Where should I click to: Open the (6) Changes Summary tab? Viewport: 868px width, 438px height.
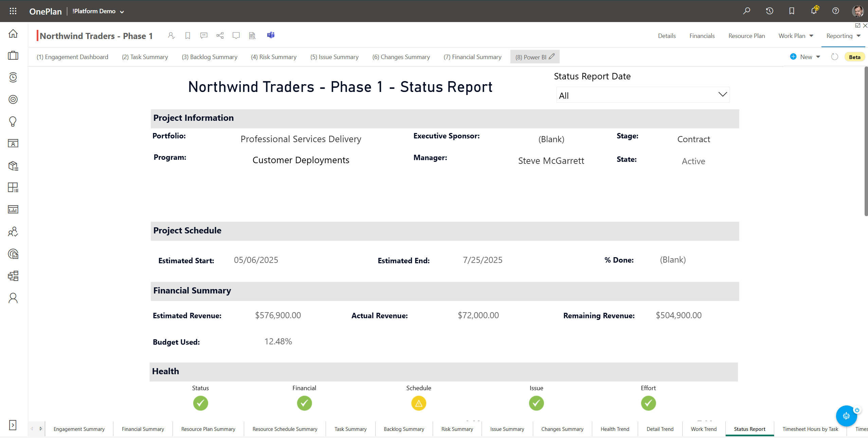401,57
